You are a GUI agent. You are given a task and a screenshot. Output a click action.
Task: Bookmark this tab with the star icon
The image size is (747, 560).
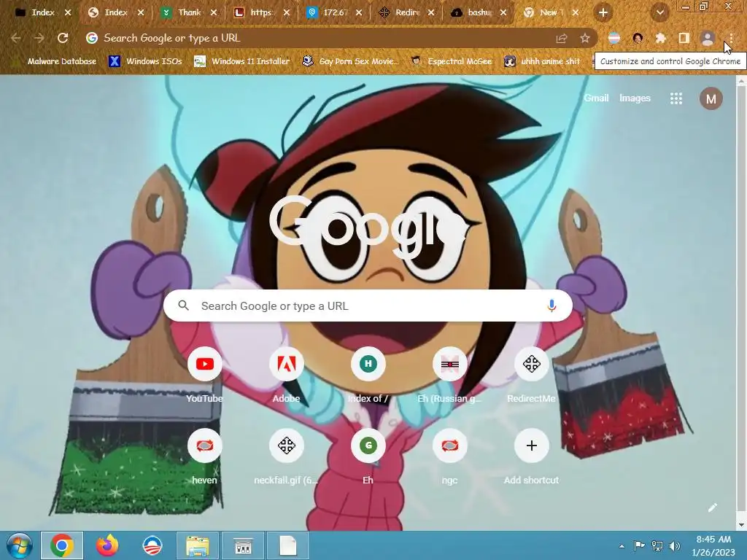click(584, 38)
